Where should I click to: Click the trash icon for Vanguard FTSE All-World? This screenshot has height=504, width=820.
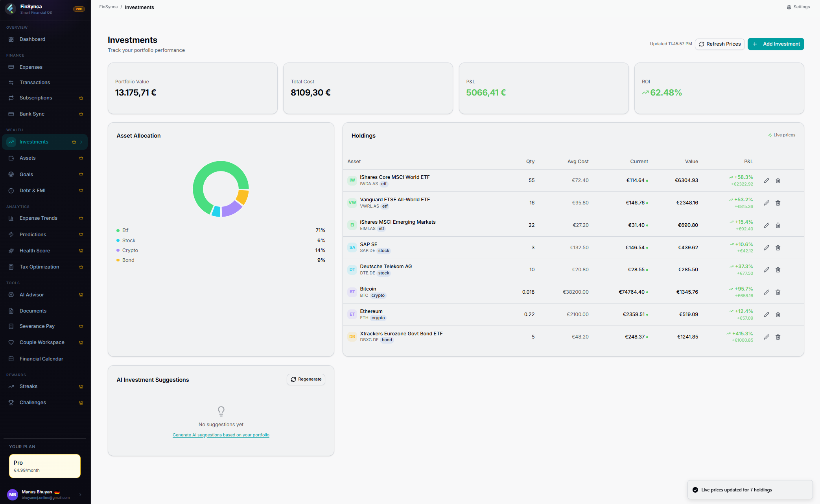pos(778,203)
